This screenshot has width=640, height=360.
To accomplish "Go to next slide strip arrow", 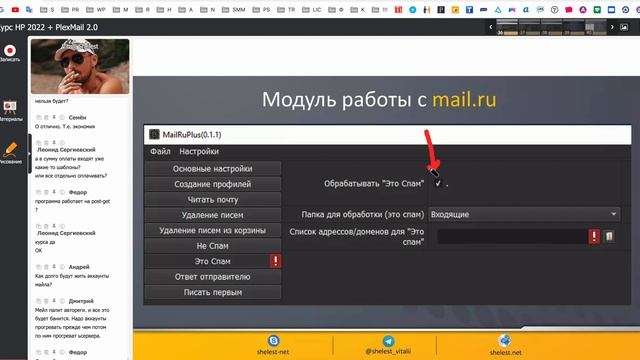I will click(612, 27).
